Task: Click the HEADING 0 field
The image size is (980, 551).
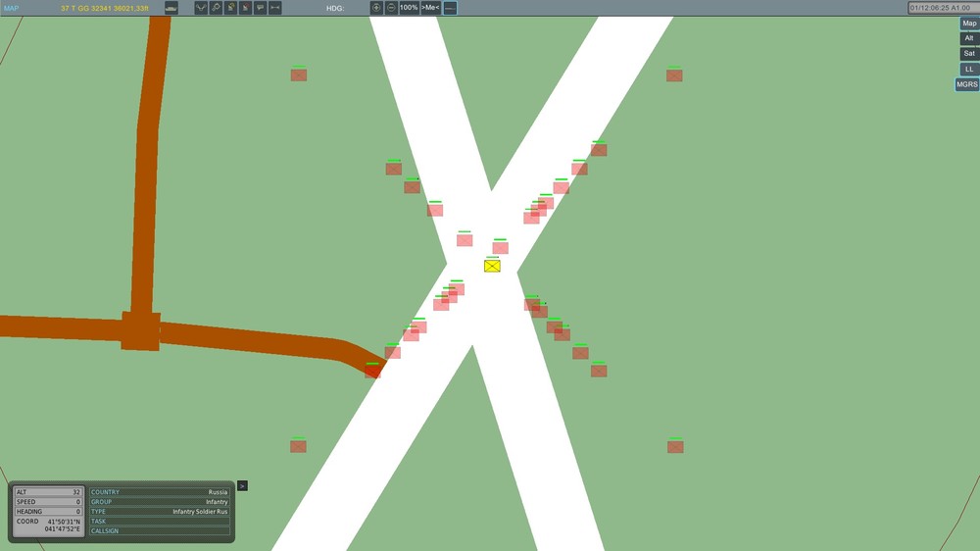Action: point(48,512)
